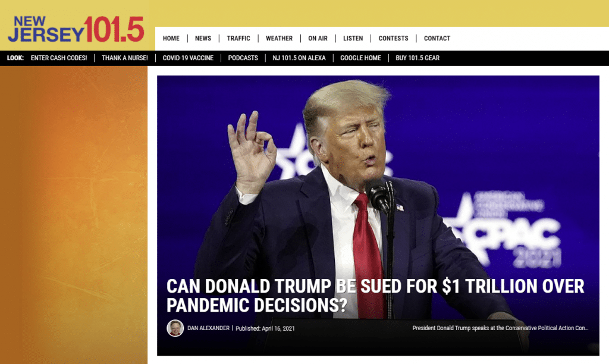Image resolution: width=609 pixels, height=364 pixels.
Task: Click the Buy 101.5 Gear link
Action: pos(417,58)
